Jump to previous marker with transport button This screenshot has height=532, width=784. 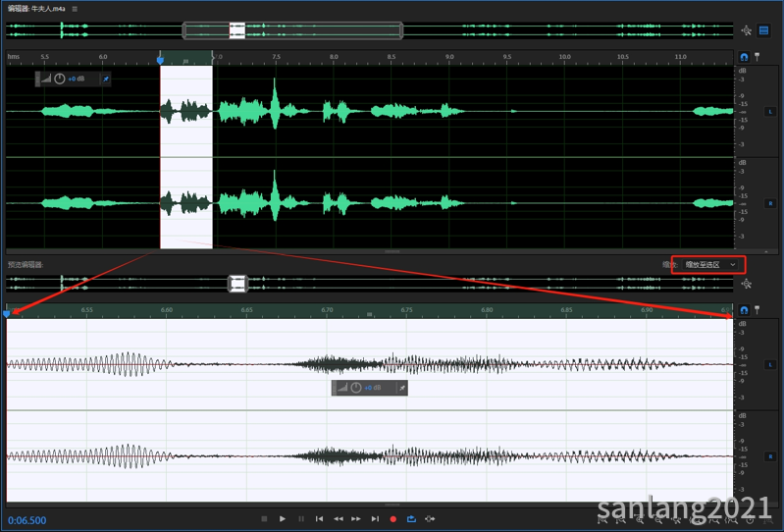click(x=319, y=518)
